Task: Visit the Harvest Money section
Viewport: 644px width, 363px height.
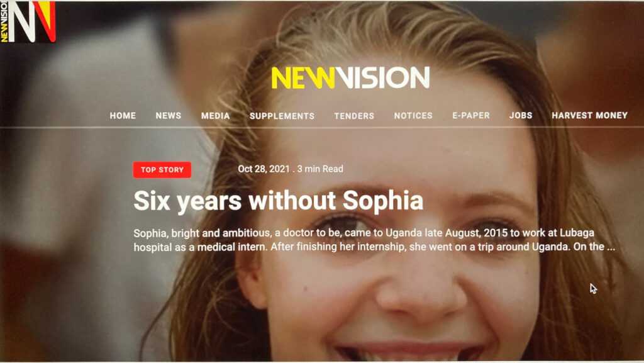Action: (x=589, y=115)
